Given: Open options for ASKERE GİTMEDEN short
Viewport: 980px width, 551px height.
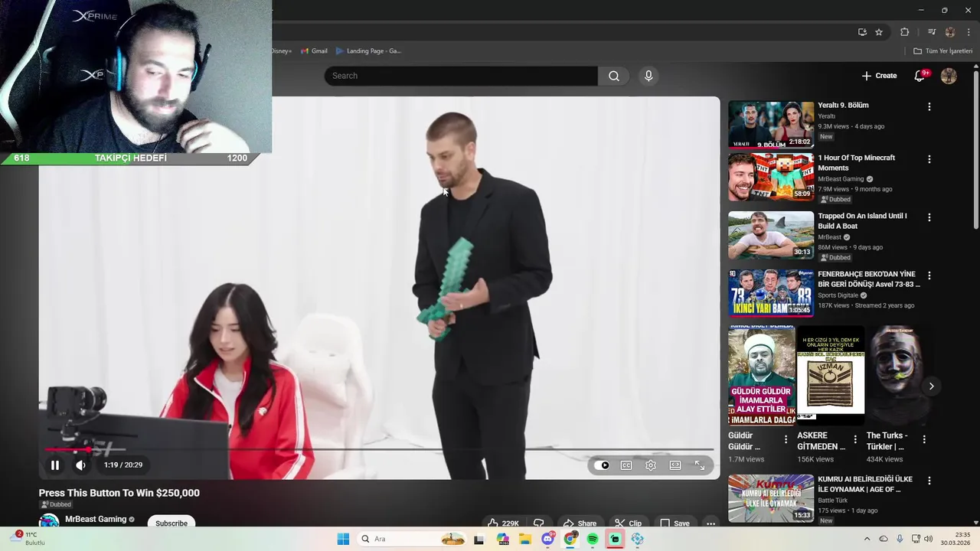Looking at the screenshot, I should [855, 439].
